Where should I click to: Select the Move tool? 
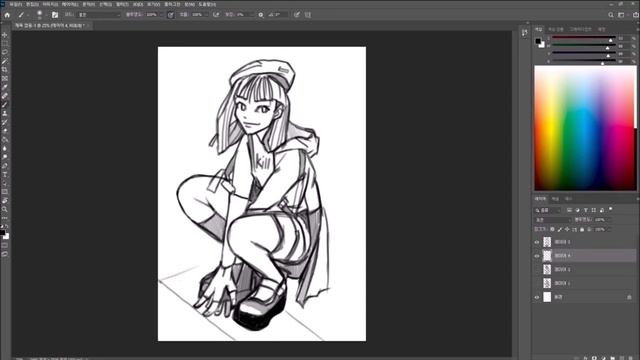pos(4,36)
